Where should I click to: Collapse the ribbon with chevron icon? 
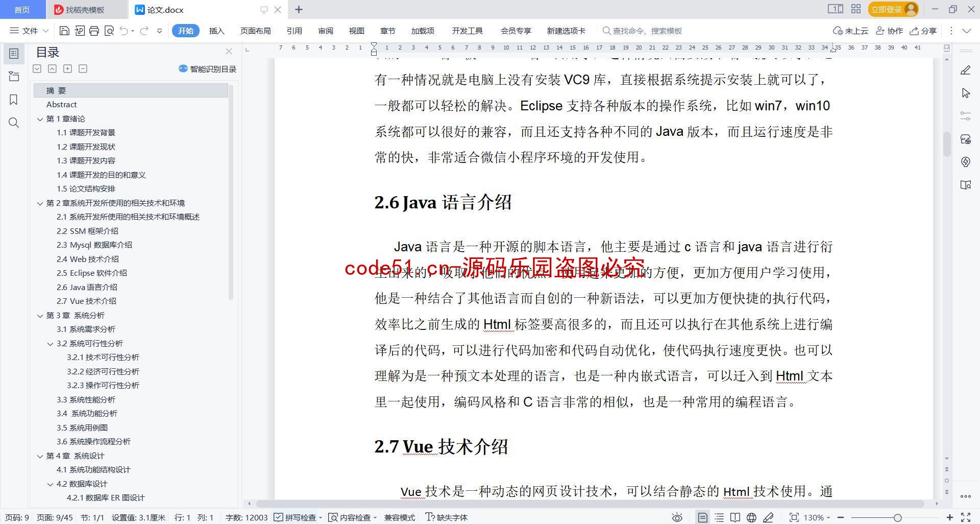[x=967, y=31]
